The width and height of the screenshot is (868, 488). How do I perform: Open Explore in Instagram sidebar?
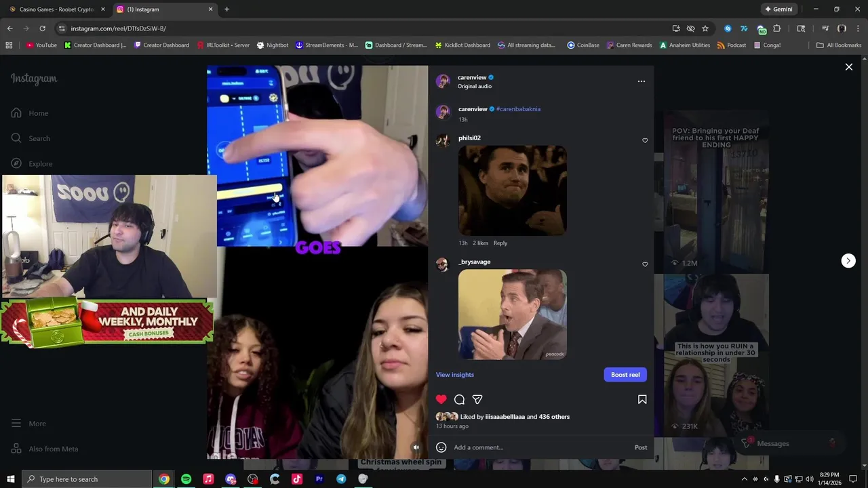(x=32, y=163)
